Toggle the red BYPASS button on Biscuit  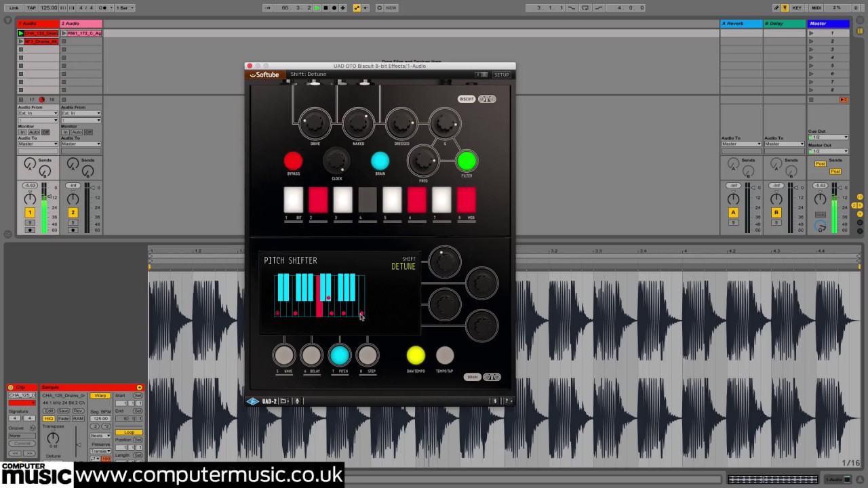tap(293, 161)
